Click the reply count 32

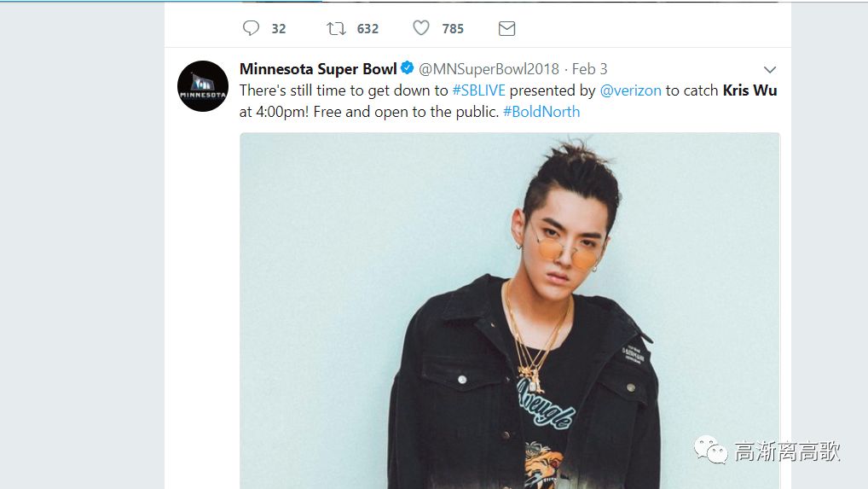(x=279, y=29)
